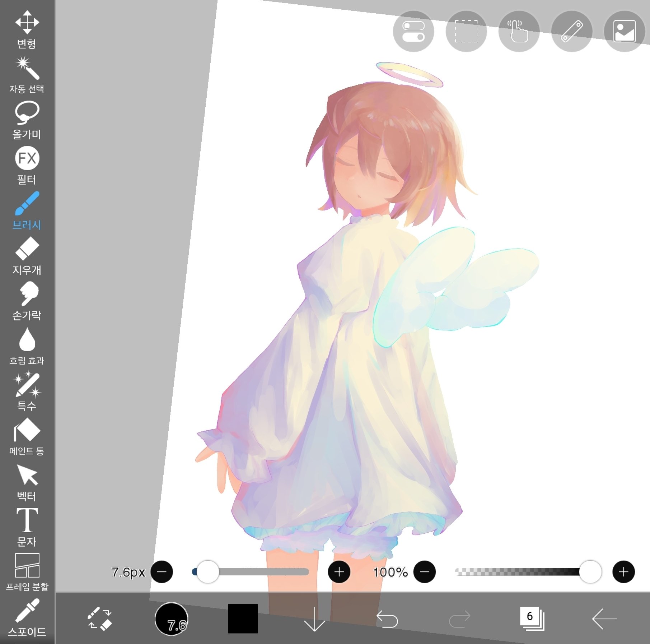This screenshot has height=644, width=650.
Task: Open the black color swatch
Action: (243, 619)
